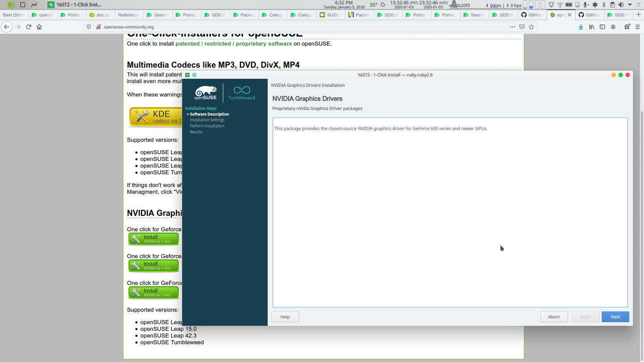Switch to the Reference browser tab
This screenshot has height=362, width=644.
[128, 15]
